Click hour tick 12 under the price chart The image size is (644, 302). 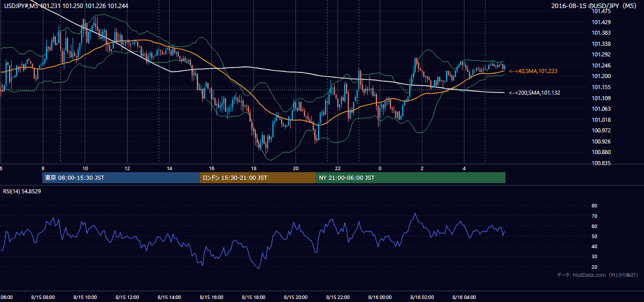coord(127,169)
